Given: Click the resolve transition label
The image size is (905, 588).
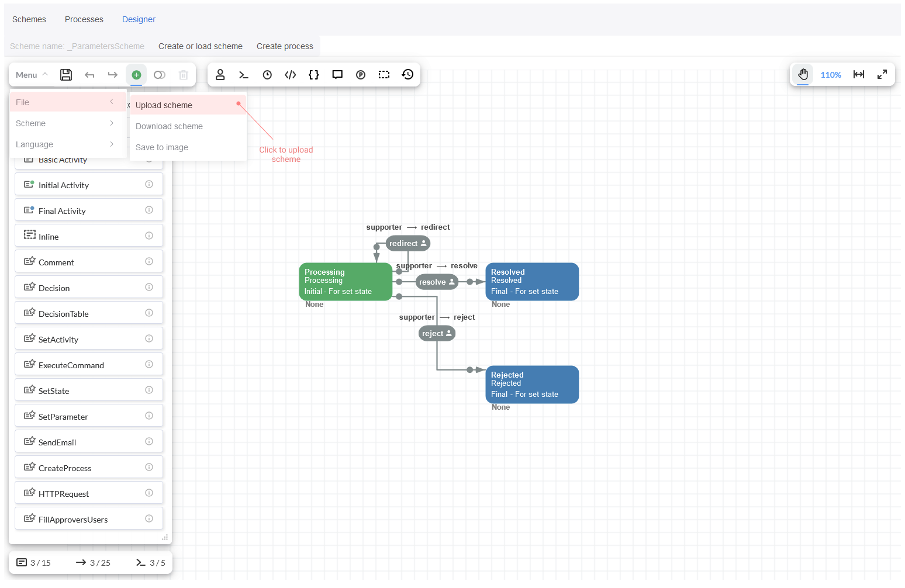Looking at the screenshot, I should pyautogui.click(x=437, y=282).
